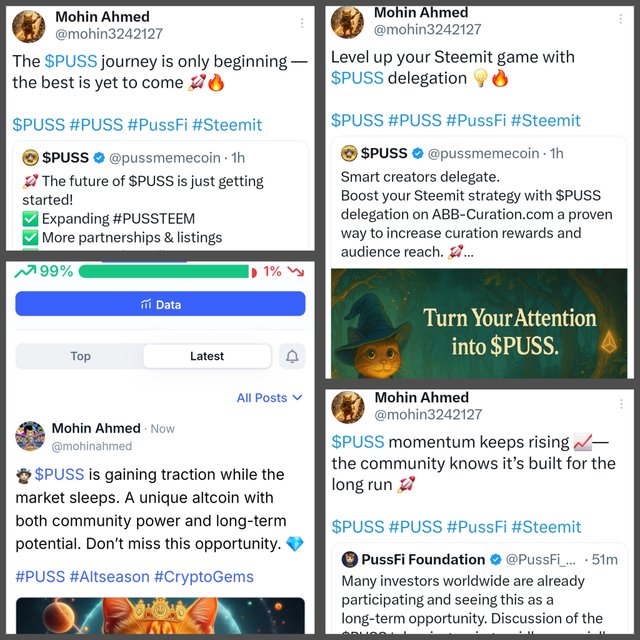Image resolution: width=640 pixels, height=640 pixels.
Task: Tap the $PUSS verified badge in first quoted tweet
Action: click(x=99, y=158)
